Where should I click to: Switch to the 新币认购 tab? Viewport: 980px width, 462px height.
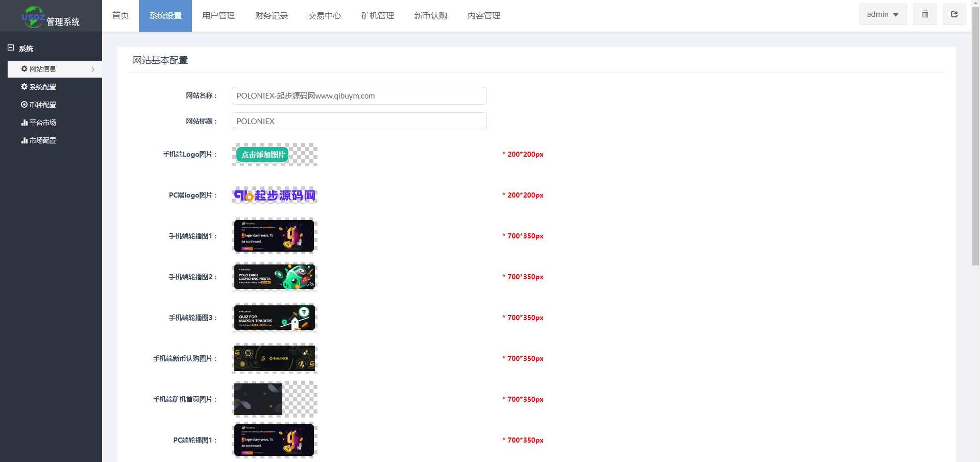pos(431,16)
